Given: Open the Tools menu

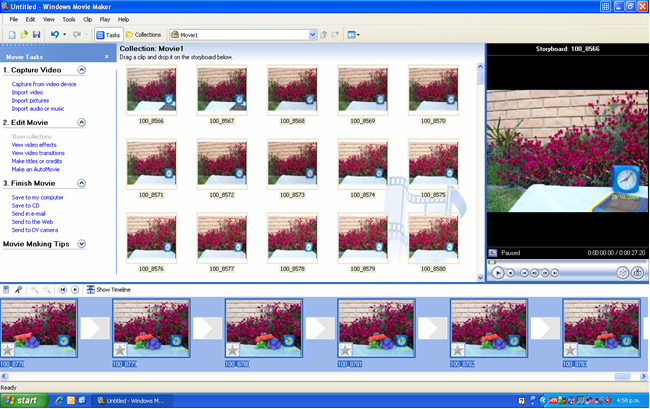Looking at the screenshot, I should point(69,19).
